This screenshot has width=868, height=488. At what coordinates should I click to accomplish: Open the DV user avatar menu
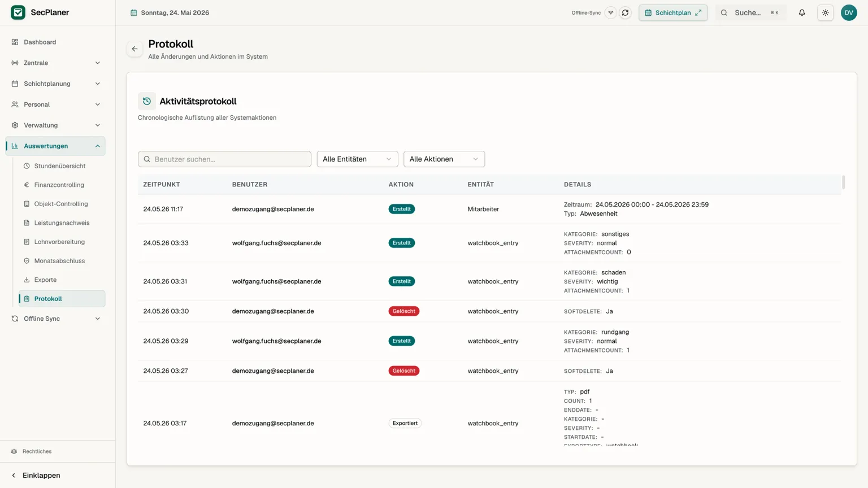point(849,12)
